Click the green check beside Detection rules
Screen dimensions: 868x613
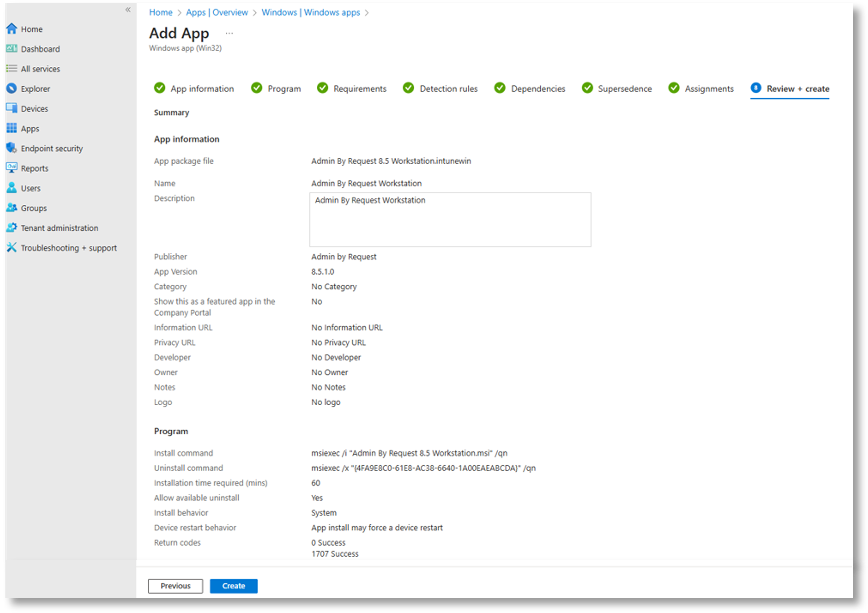pos(408,88)
